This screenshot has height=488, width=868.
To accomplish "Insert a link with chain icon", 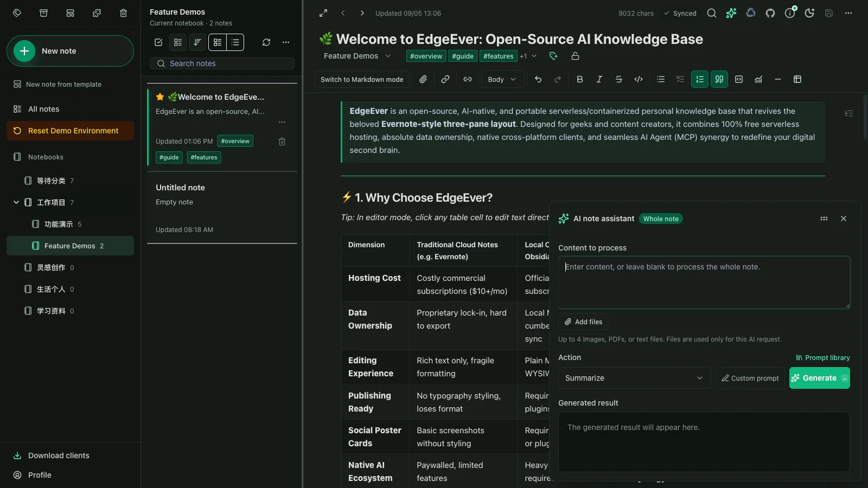I will click(x=445, y=79).
